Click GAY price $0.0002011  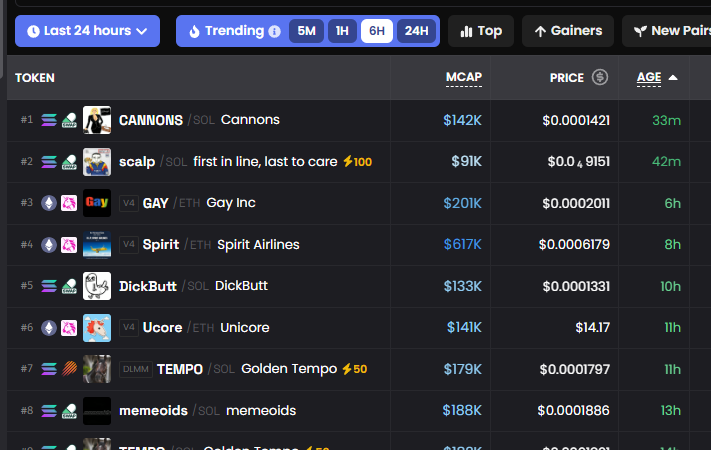click(x=576, y=203)
